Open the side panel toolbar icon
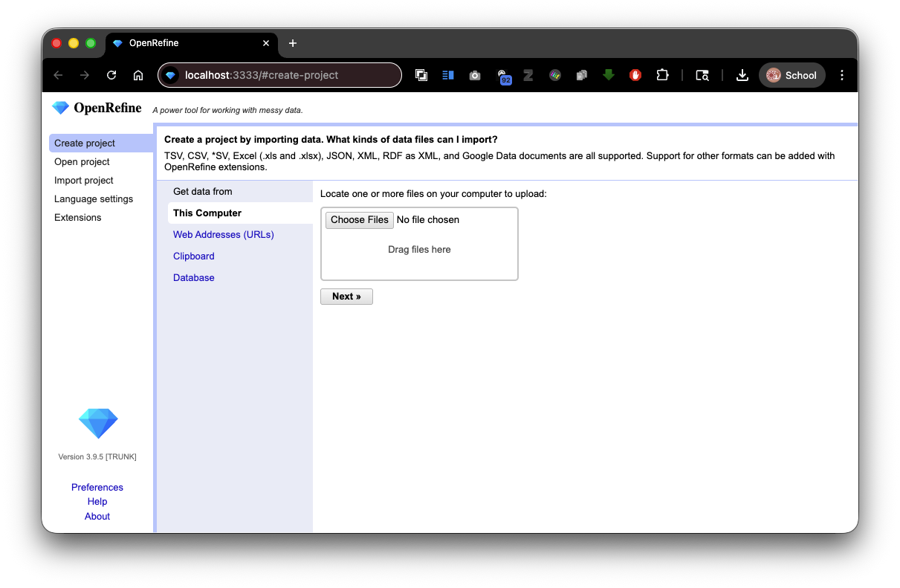 click(x=447, y=75)
